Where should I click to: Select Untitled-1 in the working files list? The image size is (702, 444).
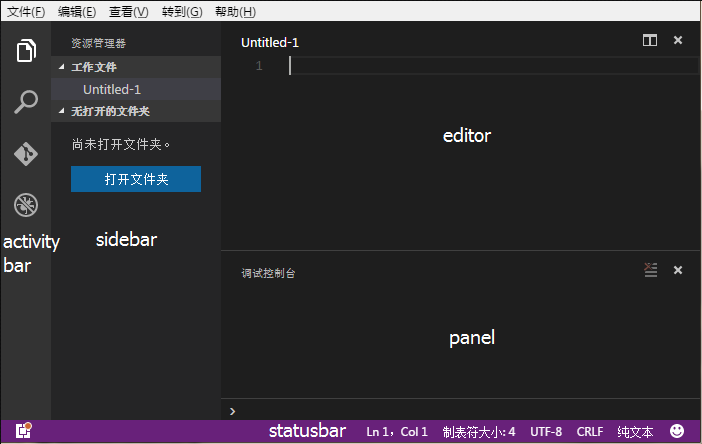pos(112,89)
